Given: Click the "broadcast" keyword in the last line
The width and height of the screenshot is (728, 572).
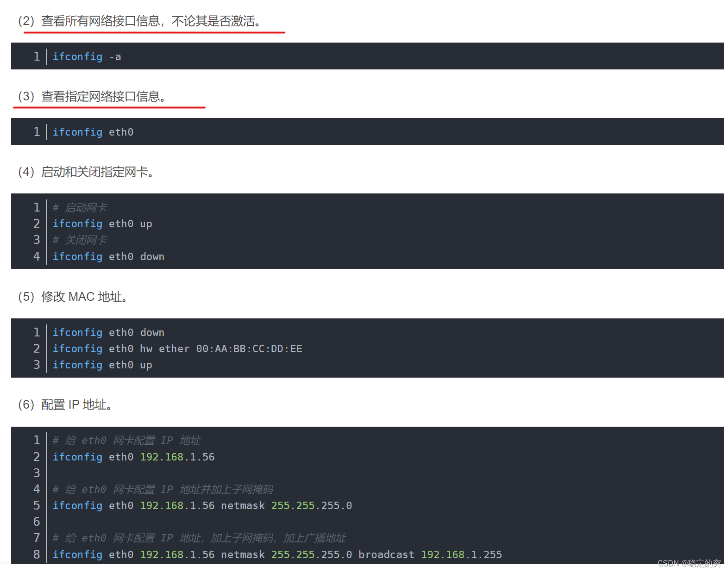Looking at the screenshot, I should (x=387, y=554).
